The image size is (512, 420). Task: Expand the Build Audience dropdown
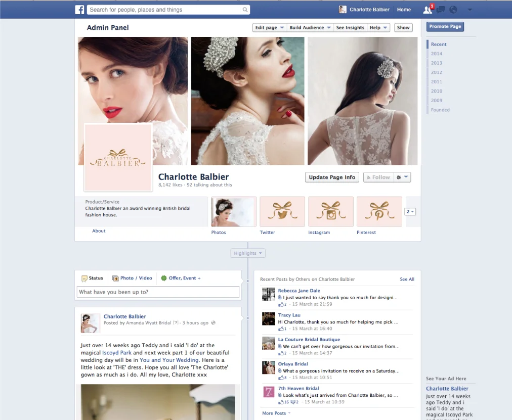[x=310, y=28]
